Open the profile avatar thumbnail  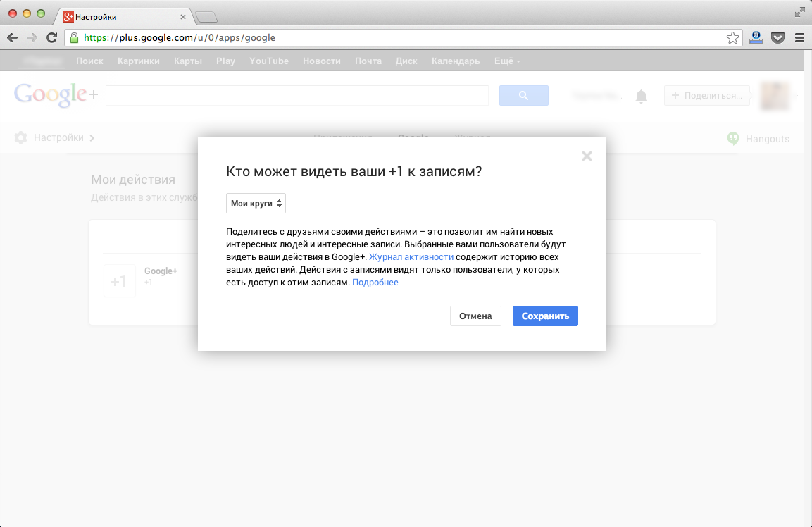(775, 96)
